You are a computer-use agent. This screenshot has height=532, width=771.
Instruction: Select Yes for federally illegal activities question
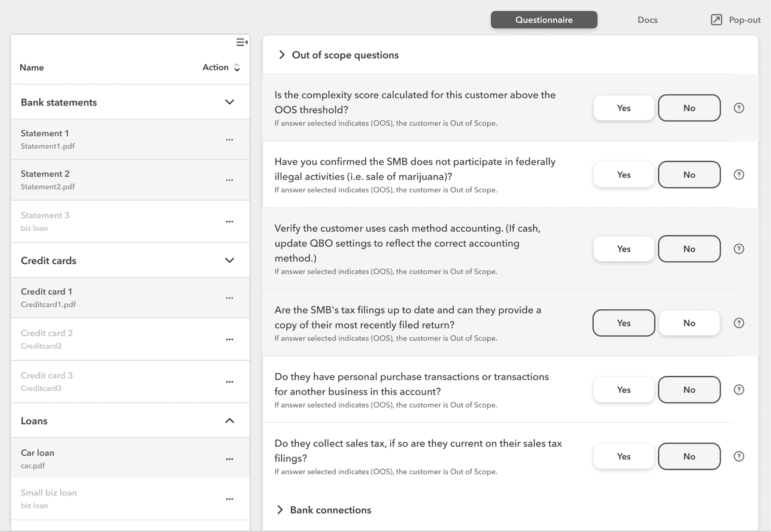[623, 175]
